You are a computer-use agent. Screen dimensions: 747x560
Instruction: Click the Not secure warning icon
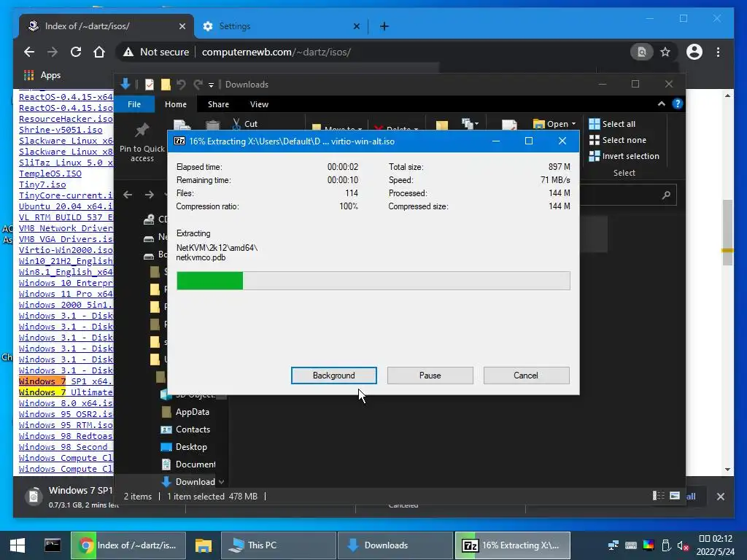(x=128, y=52)
